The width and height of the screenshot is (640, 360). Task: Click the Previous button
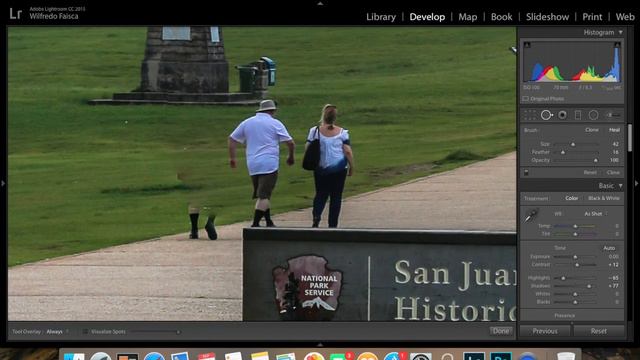click(545, 331)
